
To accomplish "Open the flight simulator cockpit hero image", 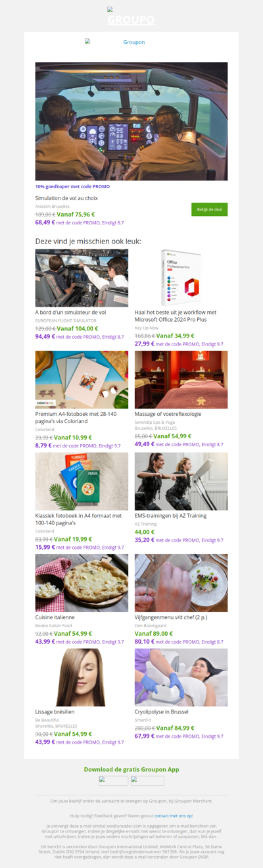I will [131, 122].
